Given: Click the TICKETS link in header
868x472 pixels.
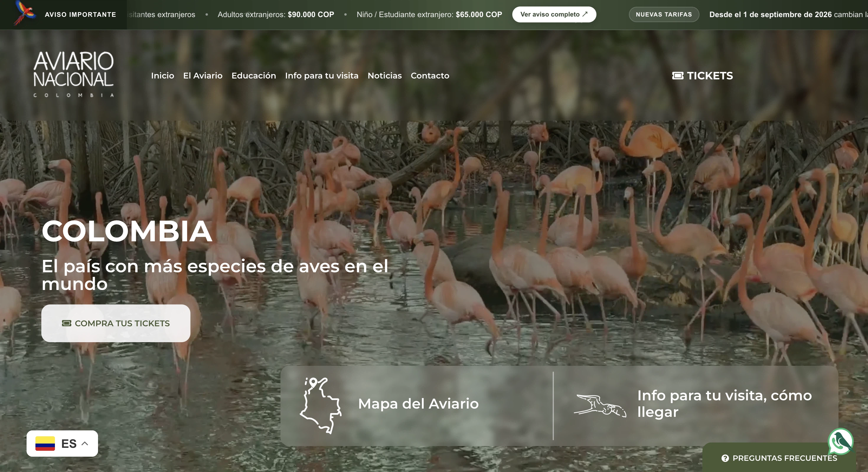Looking at the screenshot, I should (703, 76).
